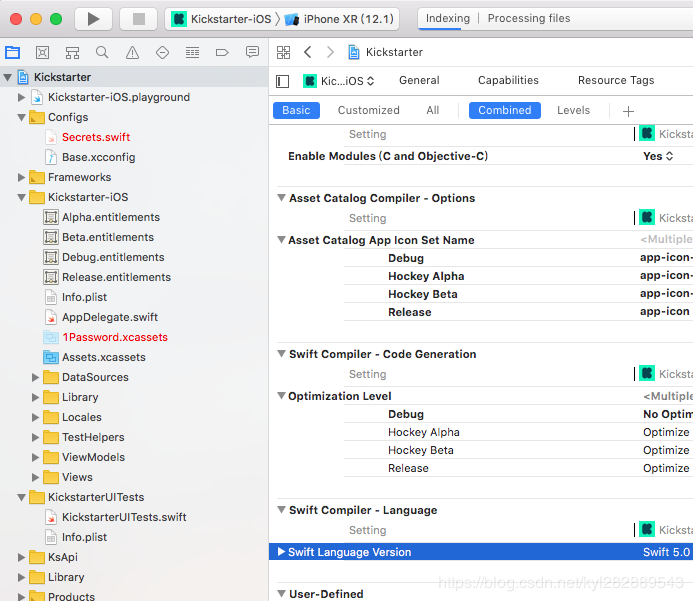Screen dimensions: 693x601
Task: Expand the DataSources folder
Action: click(35, 377)
